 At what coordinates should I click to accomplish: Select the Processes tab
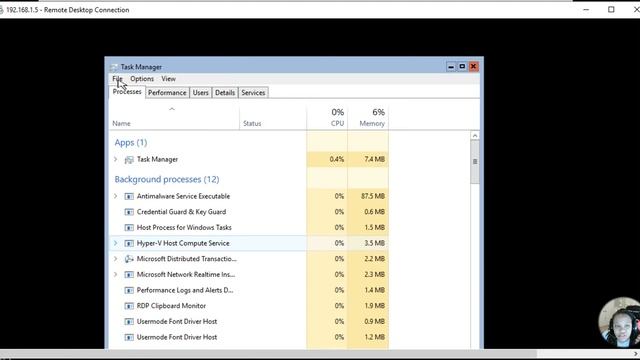point(127,92)
